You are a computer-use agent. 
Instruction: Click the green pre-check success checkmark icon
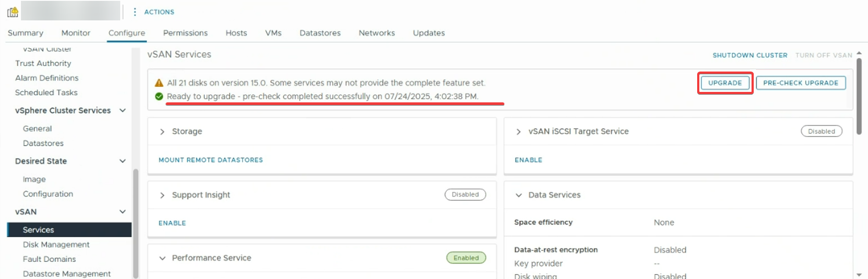[159, 96]
